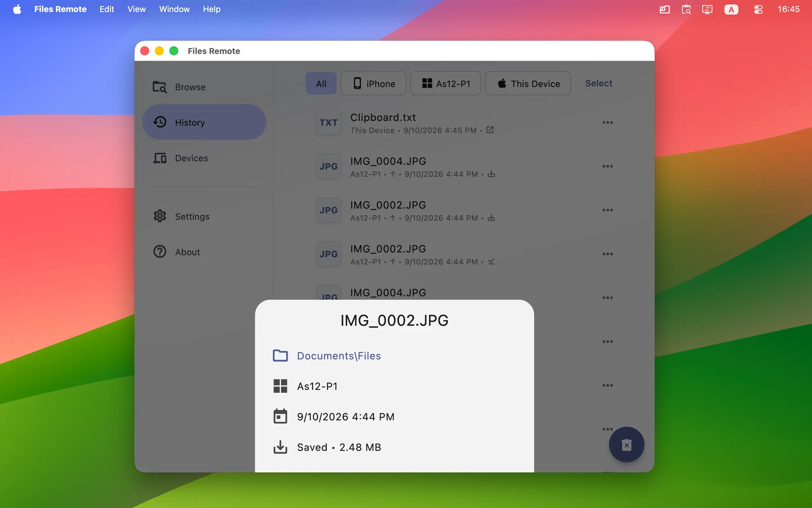The image size is (812, 508).
Task: Click the menu bar clock 16:45
Action: (789, 9)
